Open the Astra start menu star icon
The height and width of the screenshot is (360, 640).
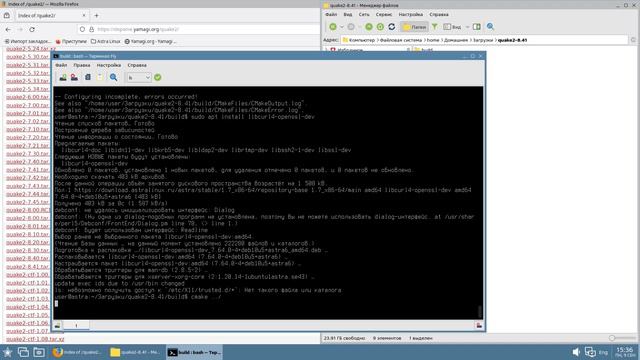[x=7, y=352]
